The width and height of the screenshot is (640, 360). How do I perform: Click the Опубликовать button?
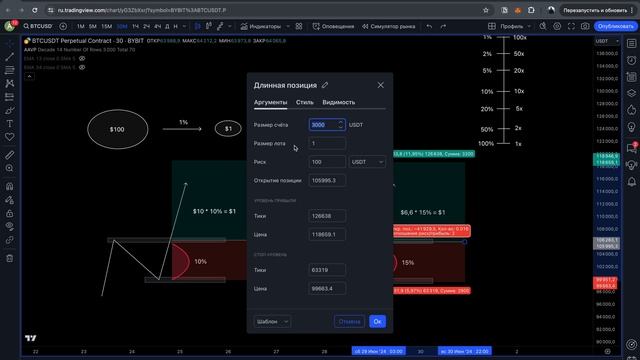[x=616, y=26]
